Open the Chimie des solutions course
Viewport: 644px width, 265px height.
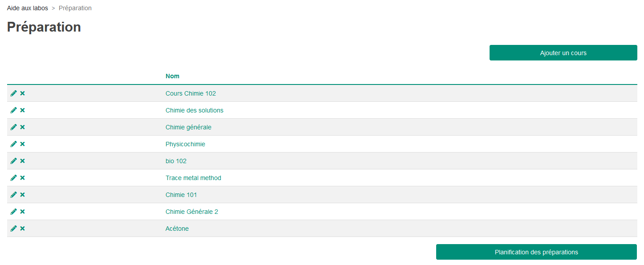tap(194, 110)
